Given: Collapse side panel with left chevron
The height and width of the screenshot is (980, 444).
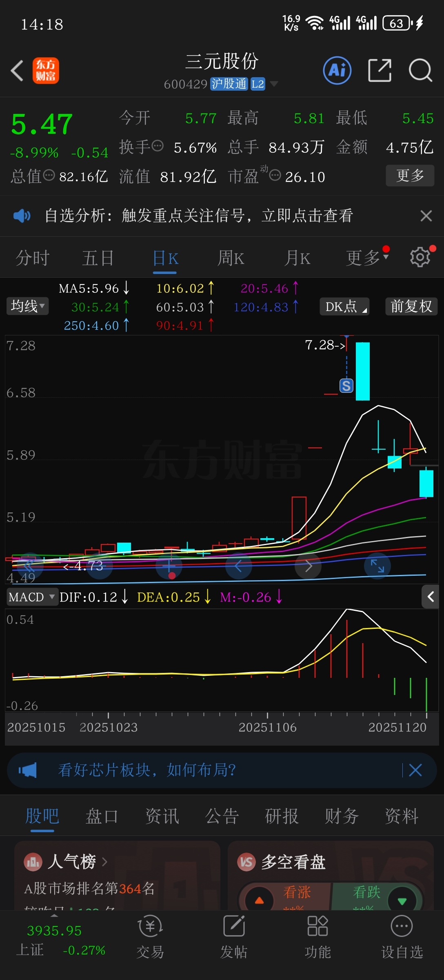Looking at the screenshot, I should point(431,597).
